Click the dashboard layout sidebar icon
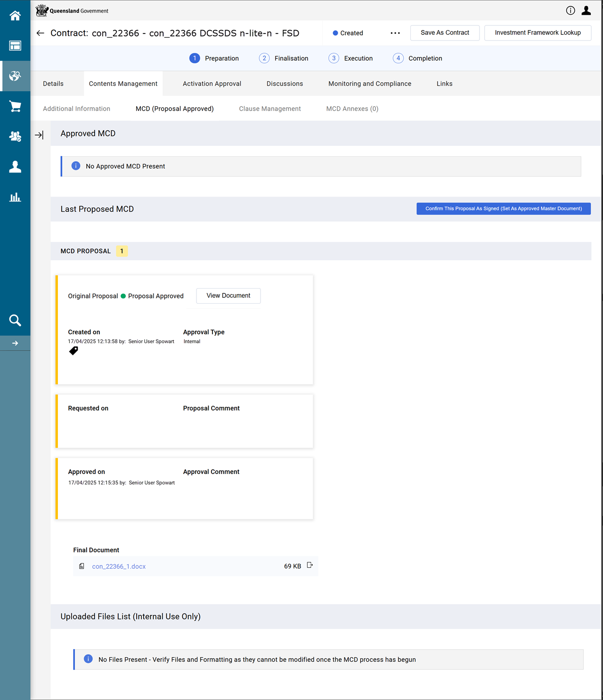This screenshot has height=700, width=603. (15, 46)
